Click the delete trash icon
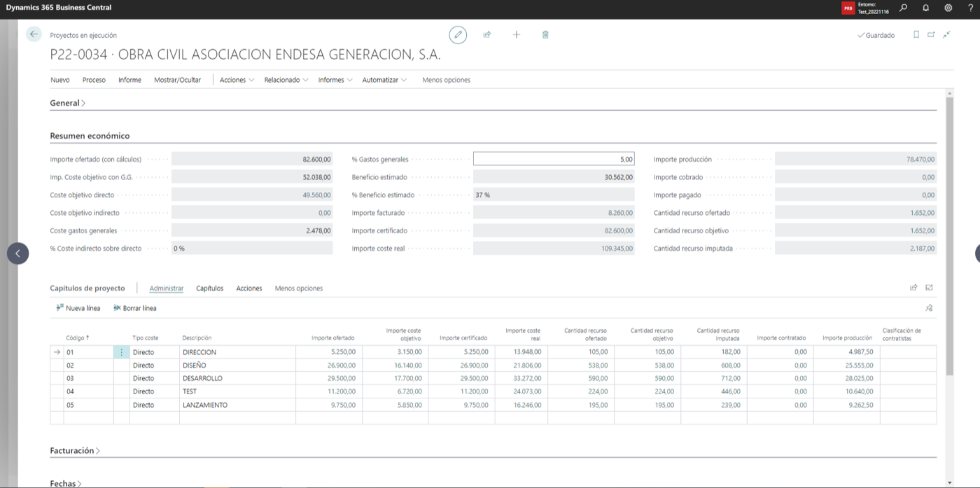The height and width of the screenshot is (488, 980). (x=546, y=34)
